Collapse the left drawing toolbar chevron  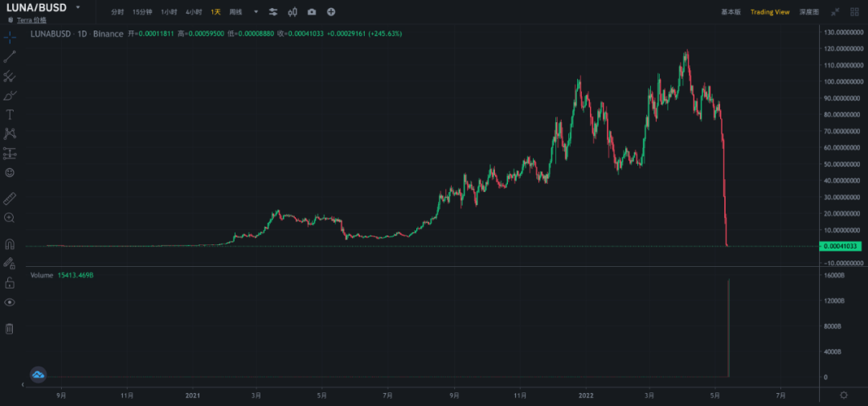[x=23, y=383]
